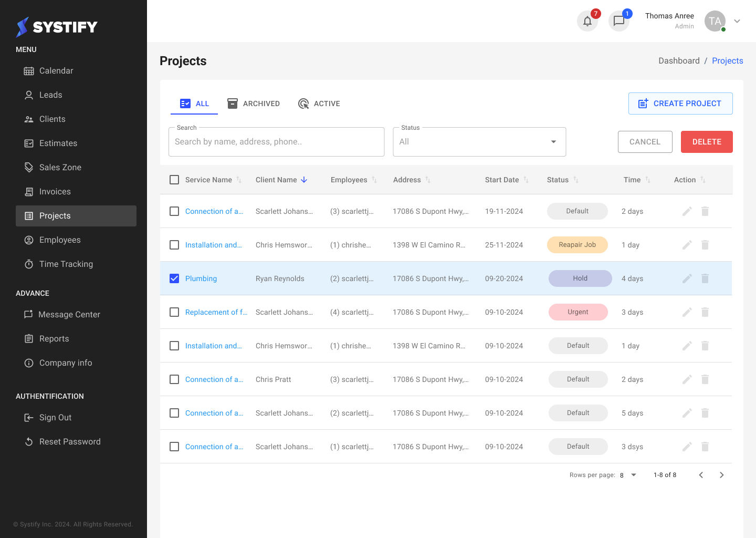Open the notifications bell
Viewport: 756px width, 538px height.
click(x=587, y=21)
